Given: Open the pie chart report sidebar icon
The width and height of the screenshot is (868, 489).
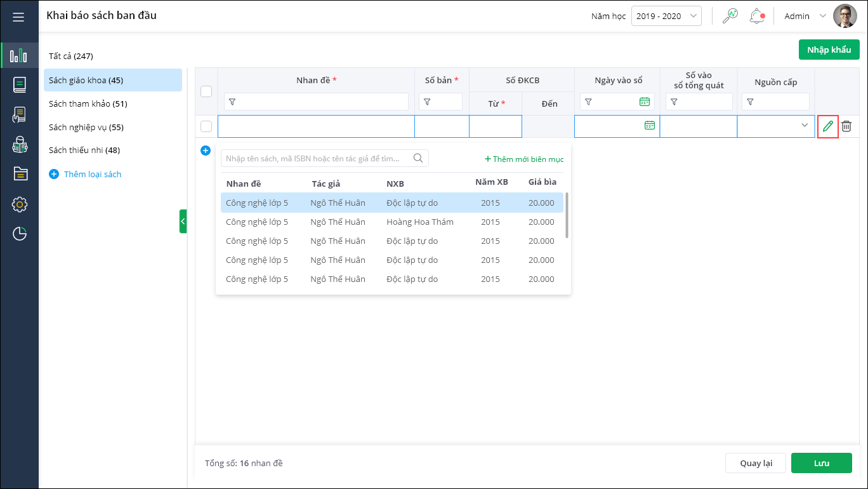Looking at the screenshot, I should [x=20, y=234].
